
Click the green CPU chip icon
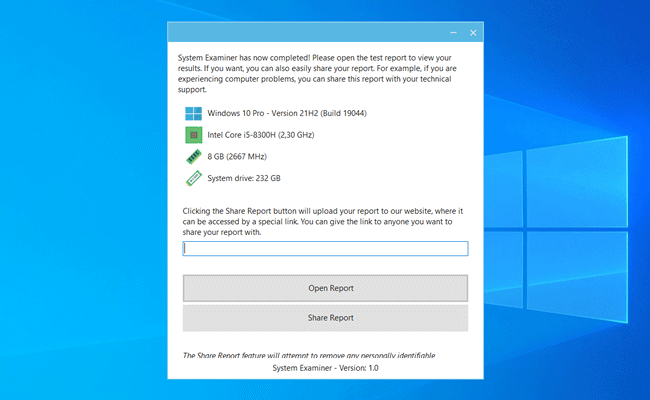(x=194, y=135)
